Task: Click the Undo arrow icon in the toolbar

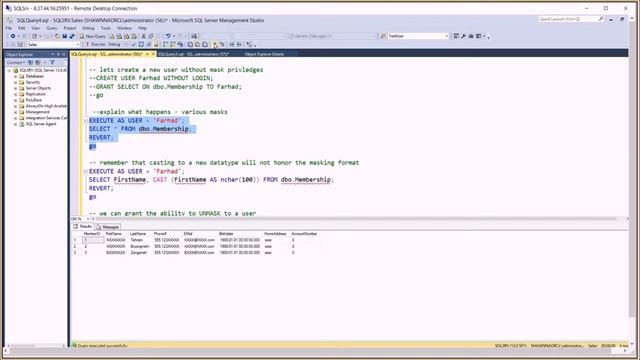Action: tap(168, 36)
